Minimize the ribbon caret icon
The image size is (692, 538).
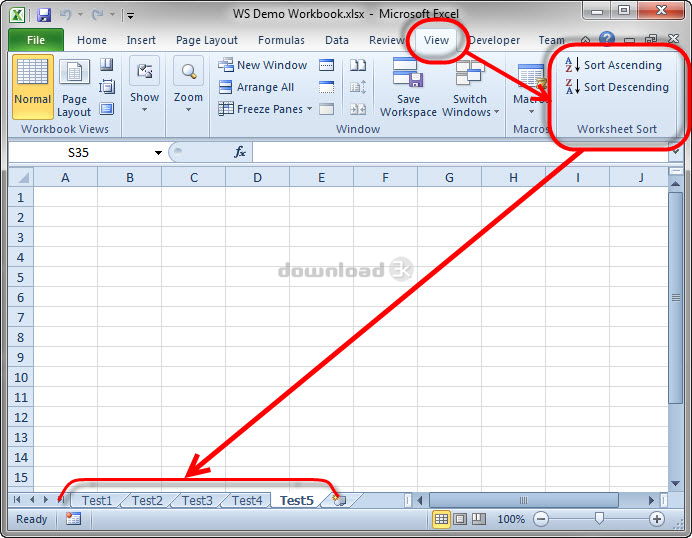586,40
